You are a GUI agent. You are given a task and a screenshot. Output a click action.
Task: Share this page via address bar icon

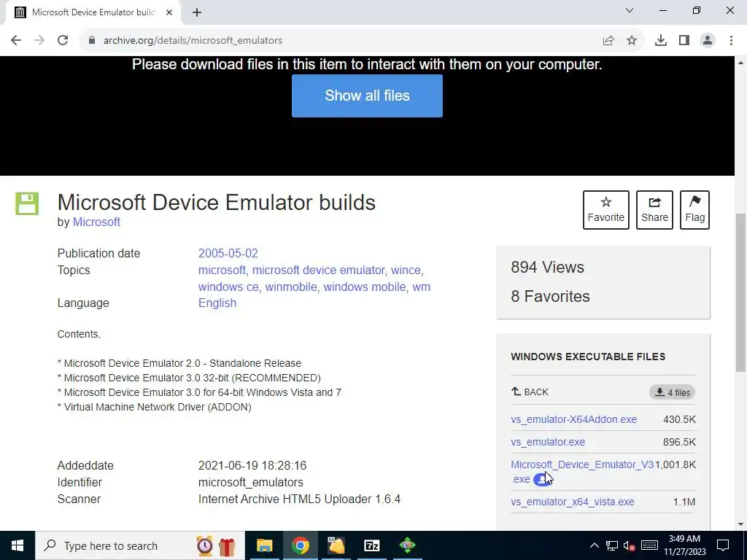[608, 41]
